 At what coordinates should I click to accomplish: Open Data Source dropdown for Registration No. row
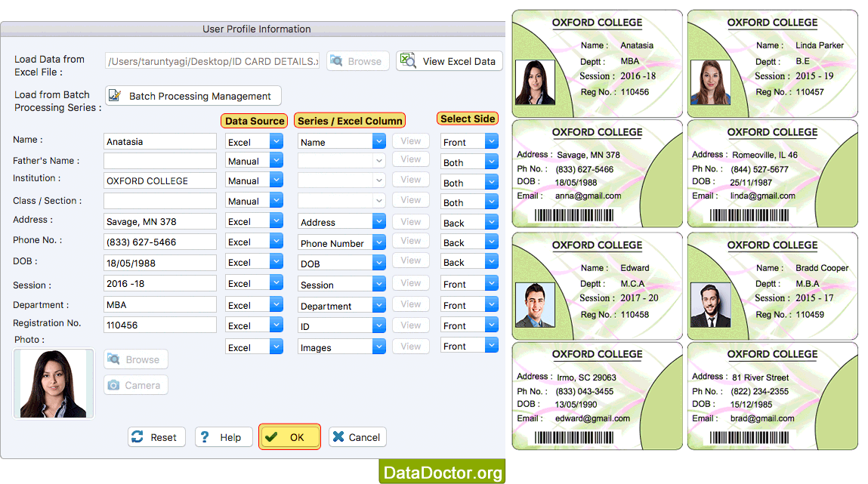[254, 325]
